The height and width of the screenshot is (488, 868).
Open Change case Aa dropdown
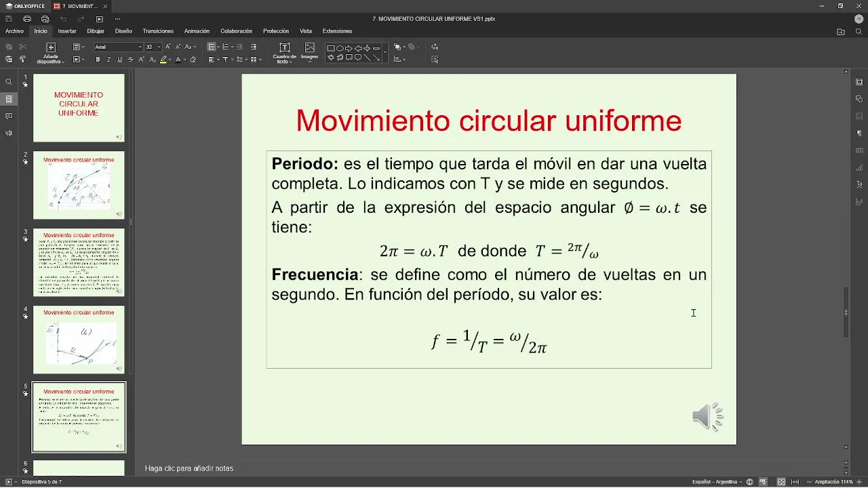tap(191, 47)
